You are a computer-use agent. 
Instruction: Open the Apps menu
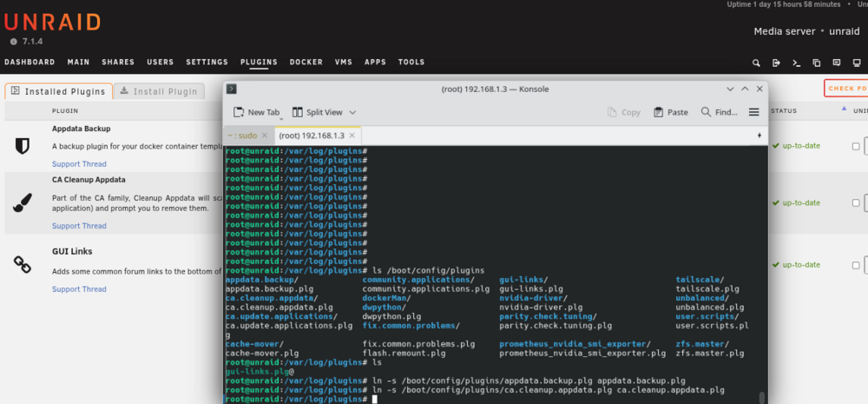375,62
